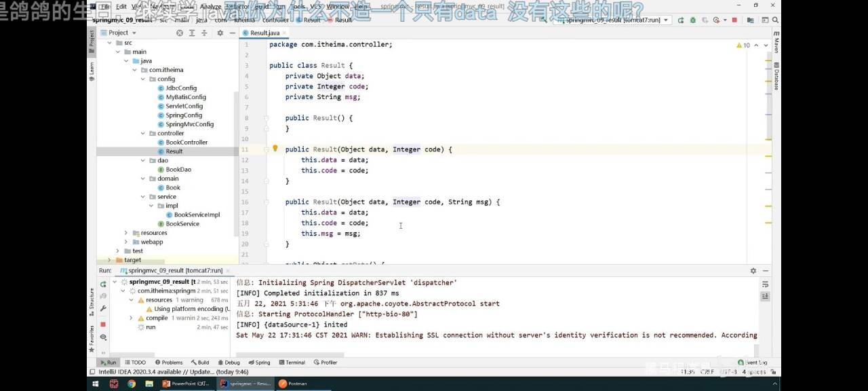This screenshot has width=868, height=391.
Task: Open the Edit menu
Action: click(121, 6)
